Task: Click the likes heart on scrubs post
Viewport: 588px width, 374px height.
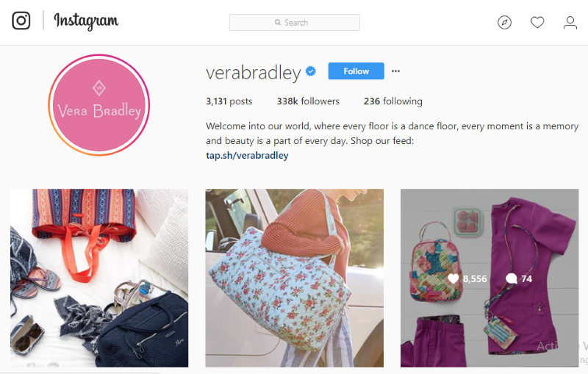Action: tap(453, 278)
